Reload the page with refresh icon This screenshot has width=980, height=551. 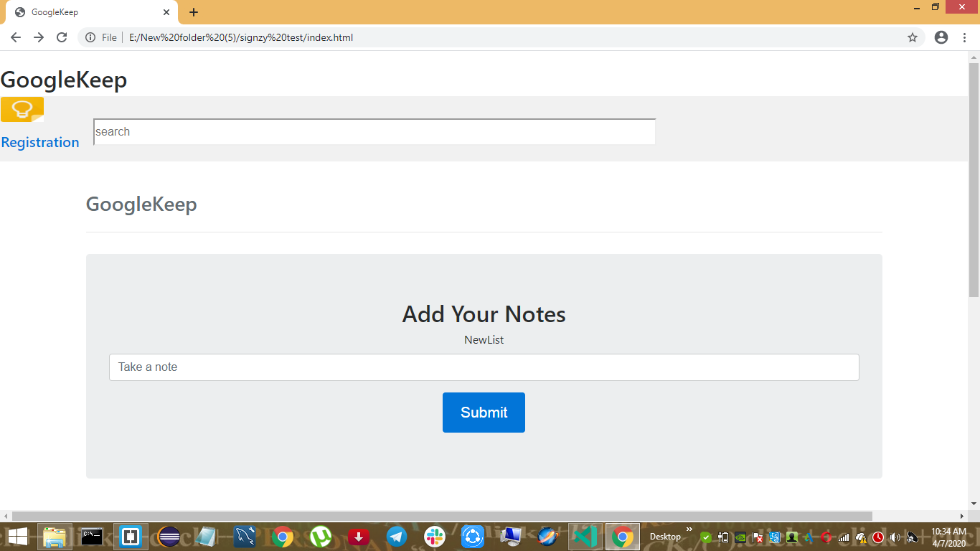pos(62,37)
